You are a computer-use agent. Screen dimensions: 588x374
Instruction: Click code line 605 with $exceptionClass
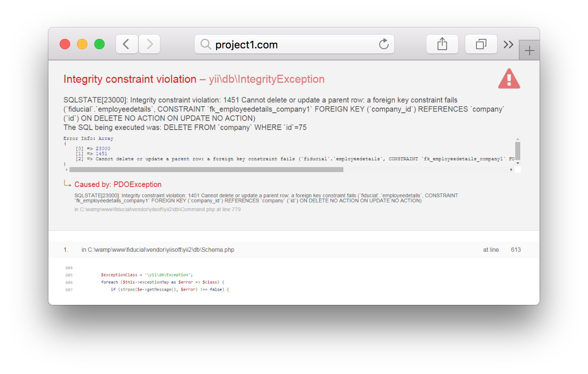pos(147,275)
